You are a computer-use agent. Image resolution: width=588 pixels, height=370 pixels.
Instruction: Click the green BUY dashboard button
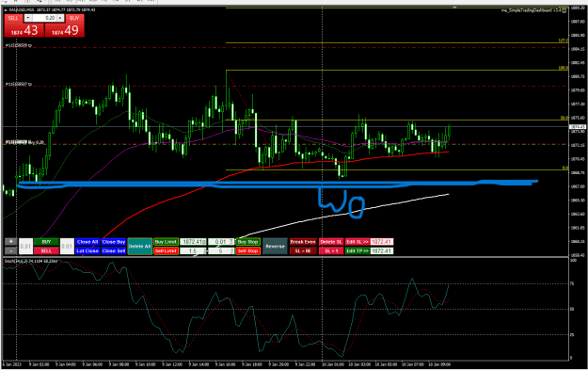[x=46, y=242]
